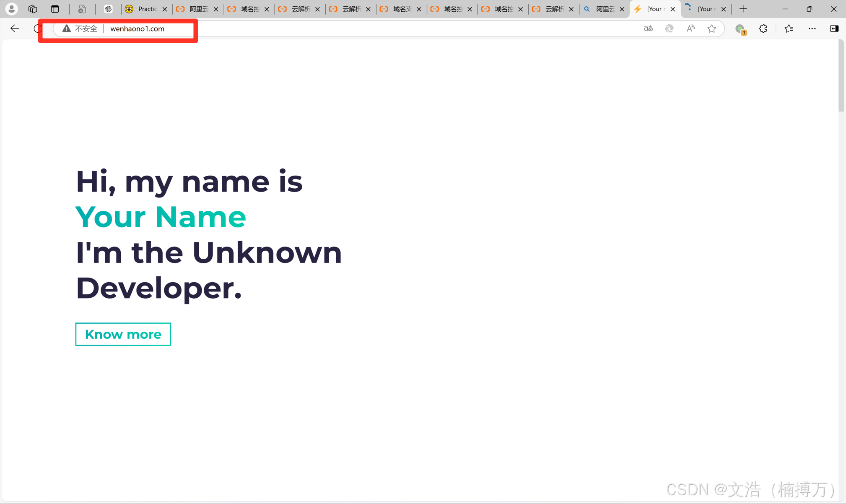846x504 pixels.
Task: Click the browser back arrow
Action: click(x=15, y=29)
